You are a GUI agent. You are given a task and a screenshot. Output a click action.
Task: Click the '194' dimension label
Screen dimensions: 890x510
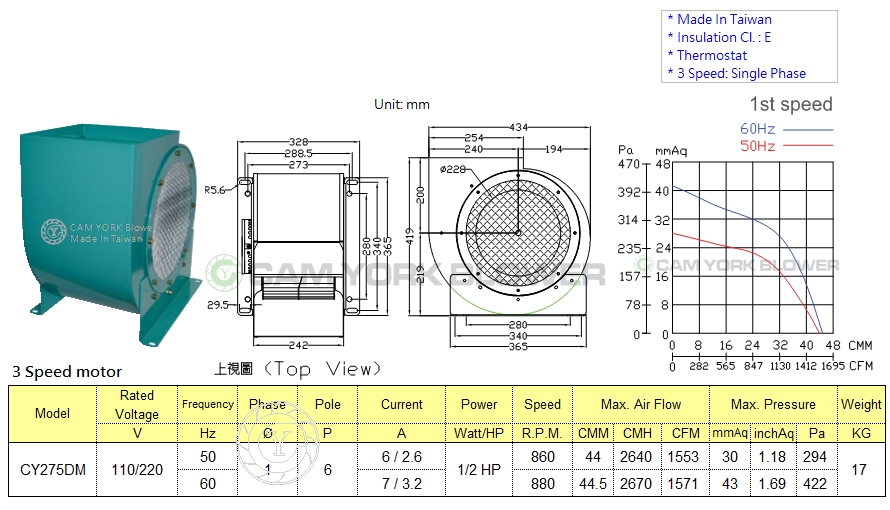pos(553,149)
